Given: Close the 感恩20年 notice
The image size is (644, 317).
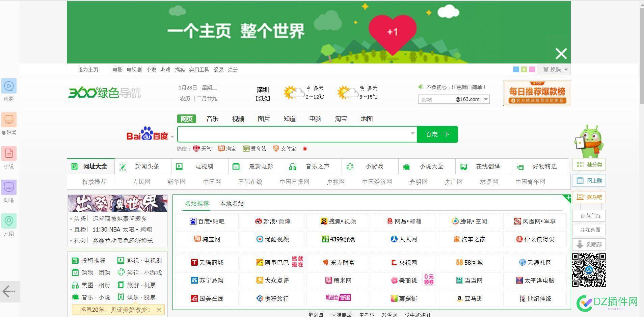Looking at the screenshot, I should tap(159, 310).
